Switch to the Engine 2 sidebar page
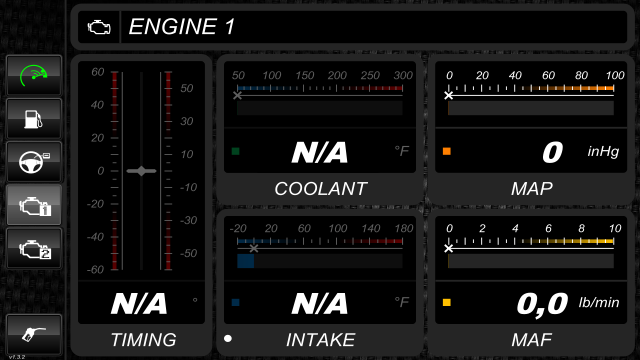The image size is (640, 360). (34, 248)
